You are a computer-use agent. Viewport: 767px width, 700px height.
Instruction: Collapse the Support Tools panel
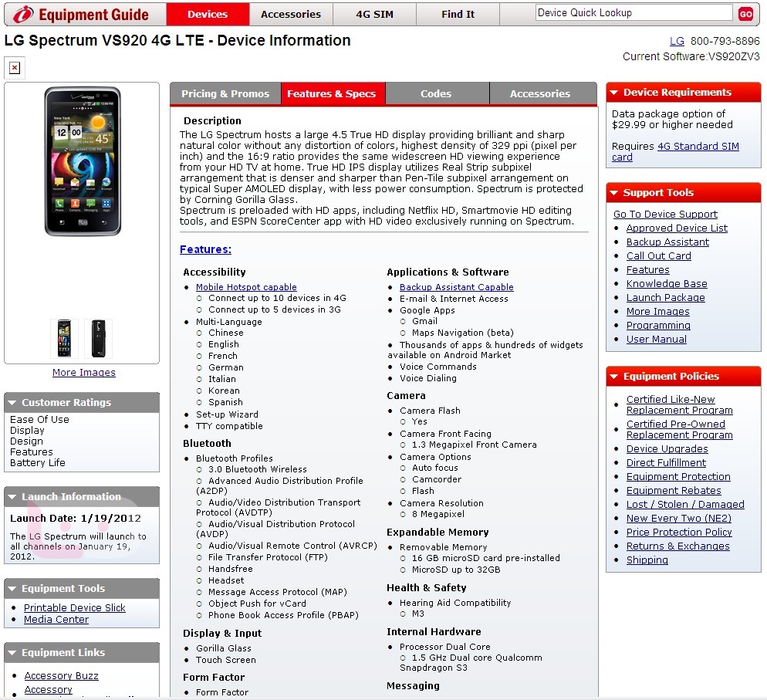[x=614, y=193]
